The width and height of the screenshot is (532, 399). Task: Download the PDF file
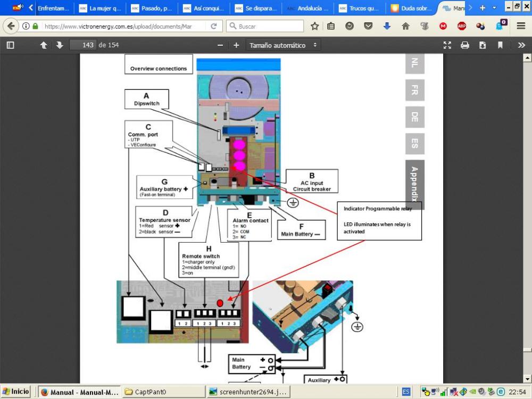click(x=482, y=45)
